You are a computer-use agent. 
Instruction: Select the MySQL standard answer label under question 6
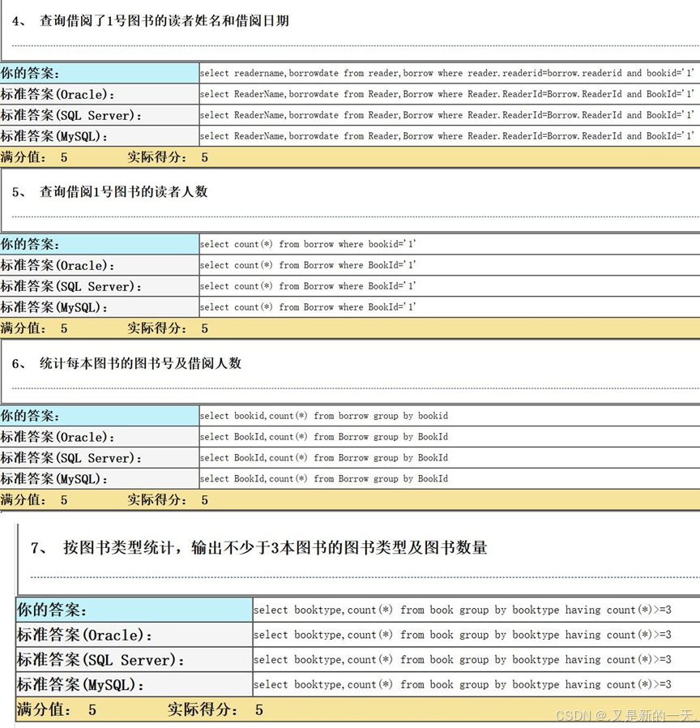coord(54,479)
